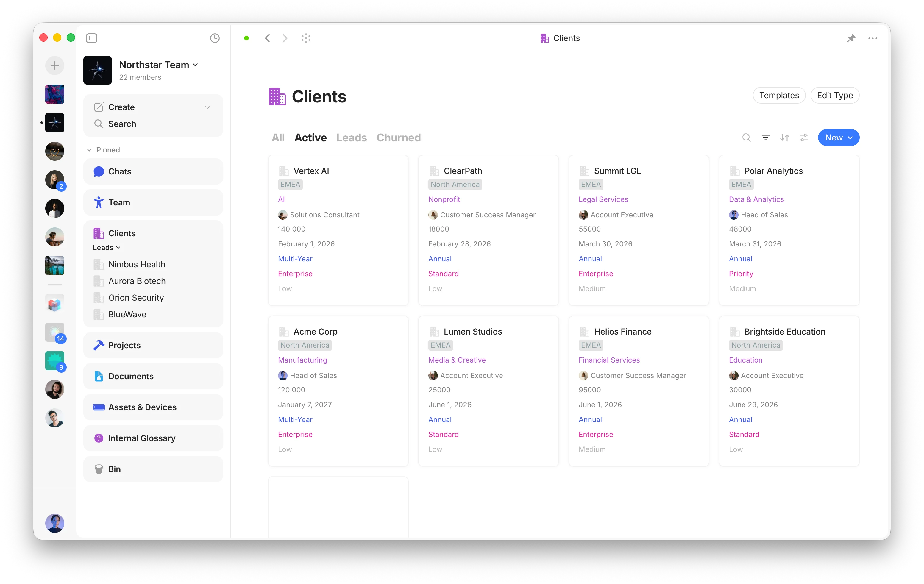924x584 pixels.
Task: Open the Bin in sidebar
Action: click(153, 469)
